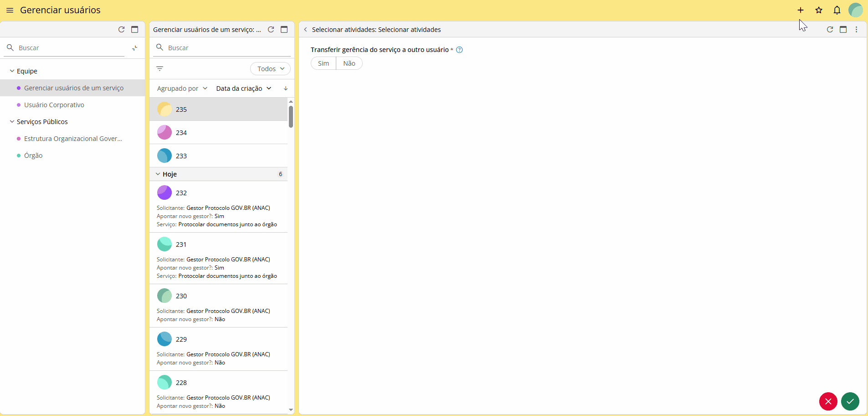Screen dimensions: 868x416
Task: Open the Agrupado por dropdown
Action: pyautogui.click(x=182, y=88)
